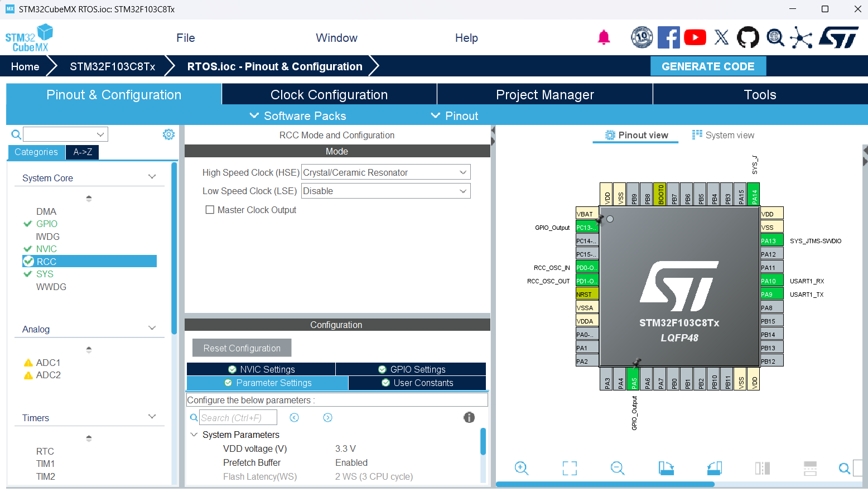Viewport: 868px width, 492px height.
Task: Fit the chip to the view with the frame icon
Action: tap(570, 468)
